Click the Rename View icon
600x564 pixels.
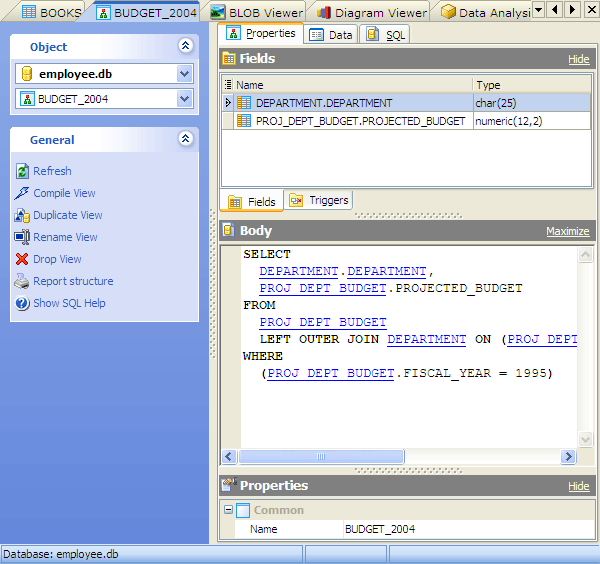(x=22, y=237)
